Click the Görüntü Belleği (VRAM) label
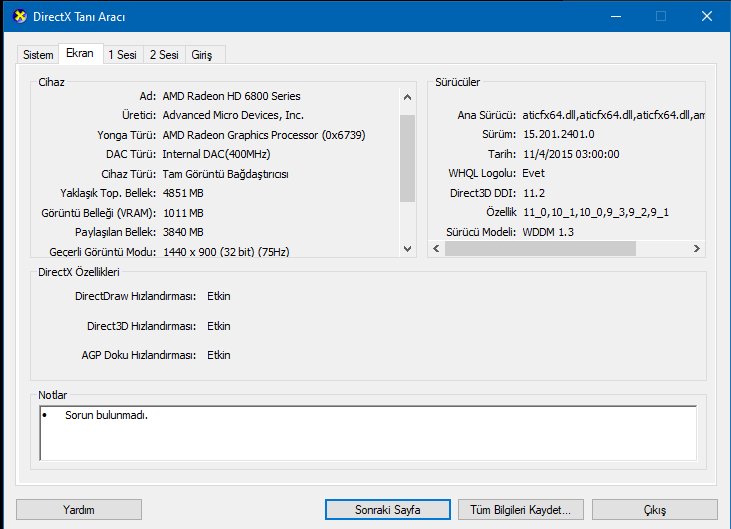This screenshot has height=529, width=731. pos(98,213)
